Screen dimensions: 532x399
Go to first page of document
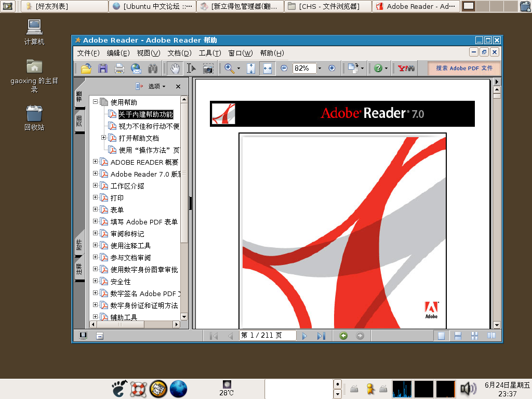coord(214,336)
